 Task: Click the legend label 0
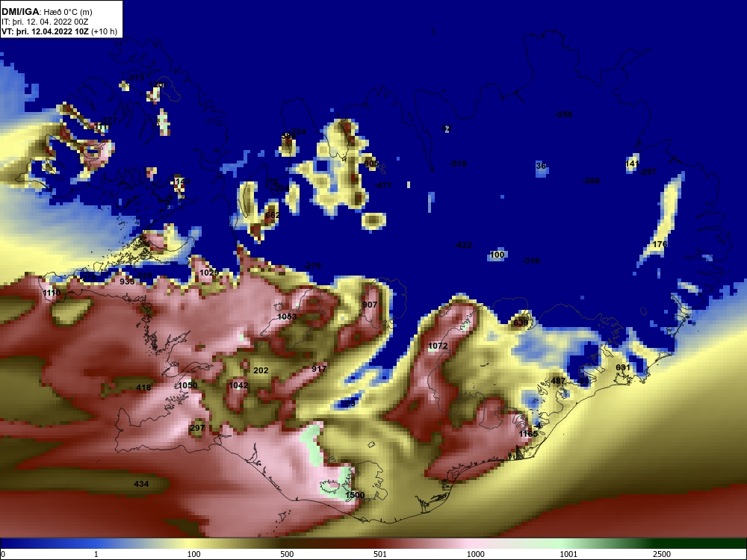point(4,554)
